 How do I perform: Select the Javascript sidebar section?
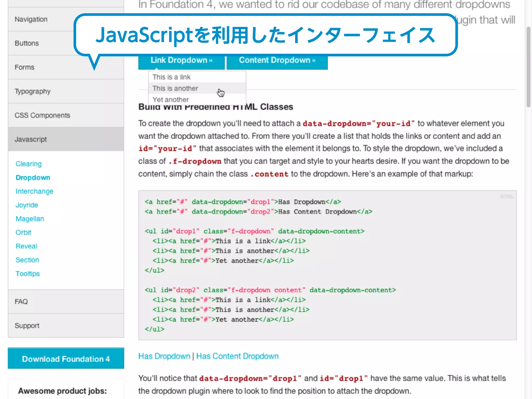coord(66,139)
